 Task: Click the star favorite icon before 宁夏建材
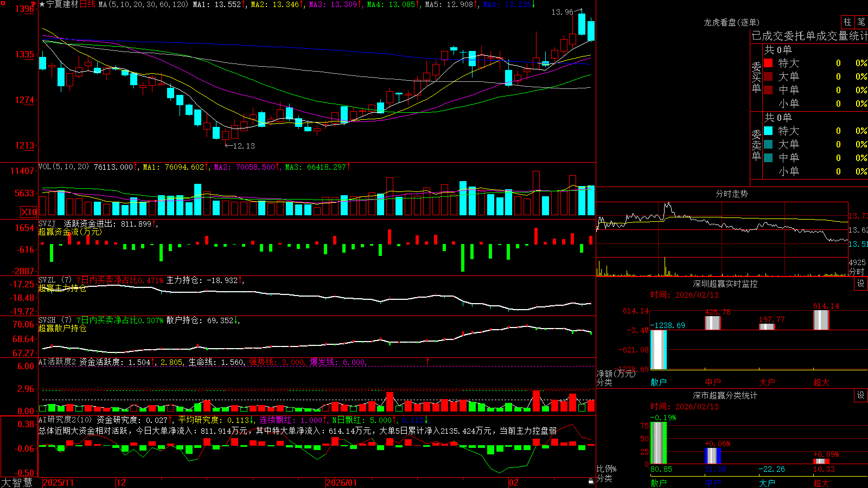42,4
